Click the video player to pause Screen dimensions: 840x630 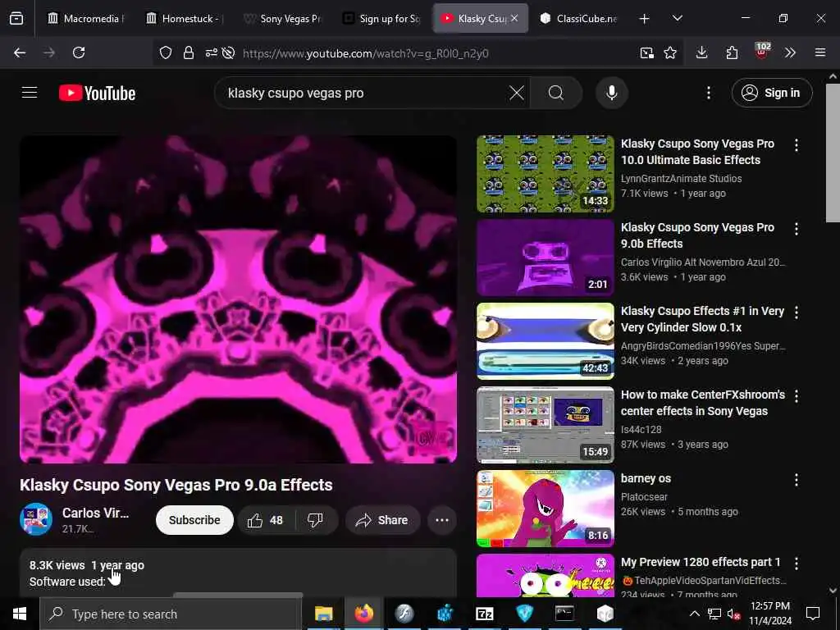pos(238,299)
